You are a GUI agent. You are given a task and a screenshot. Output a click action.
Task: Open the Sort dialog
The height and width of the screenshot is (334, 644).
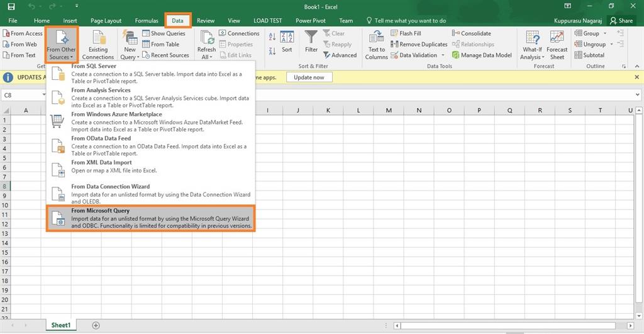coord(287,42)
